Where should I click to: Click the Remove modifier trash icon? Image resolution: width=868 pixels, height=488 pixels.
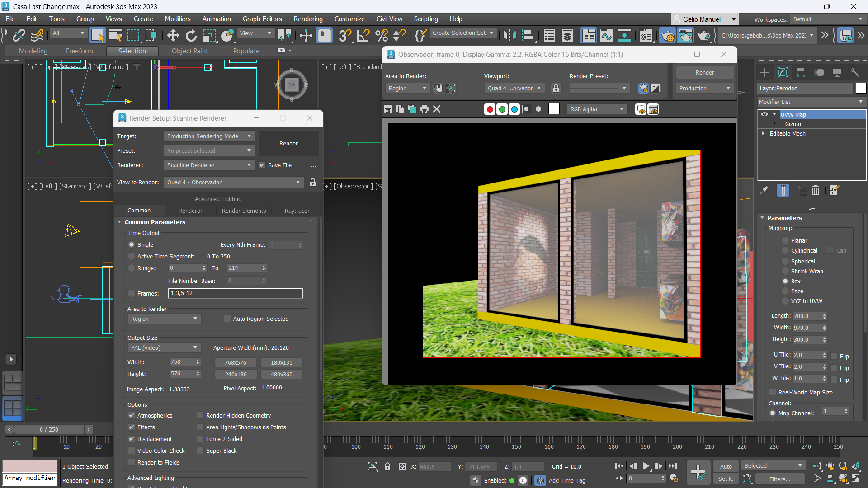pyautogui.click(x=816, y=191)
